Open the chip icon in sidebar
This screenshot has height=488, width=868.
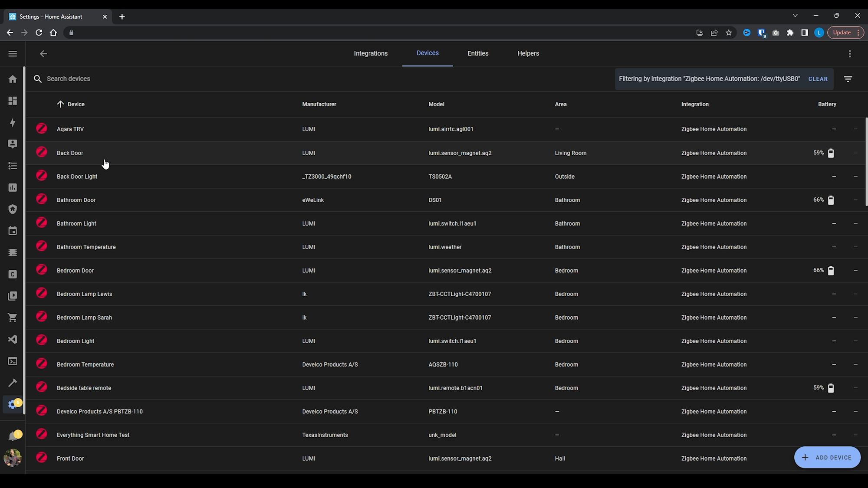pyautogui.click(x=13, y=252)
